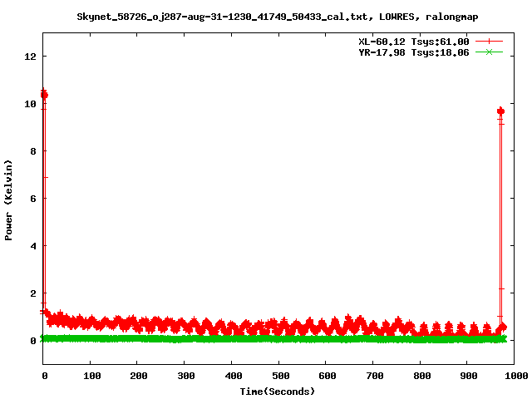Screen dimensions: 532x399
Task: Click y-axis tick label 12
Action: click(x=30, y=57)
